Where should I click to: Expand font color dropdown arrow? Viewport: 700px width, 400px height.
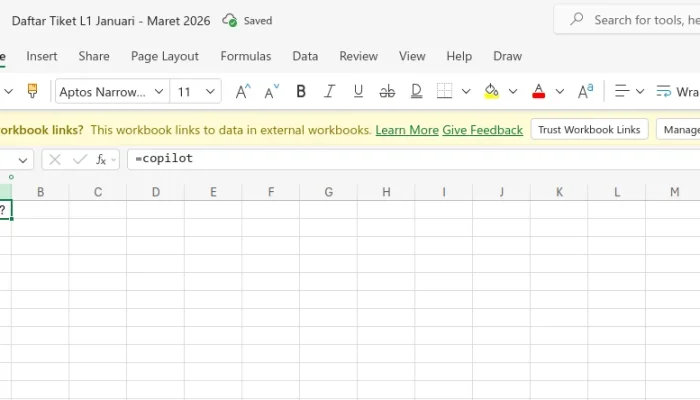(x=559, y=92)
